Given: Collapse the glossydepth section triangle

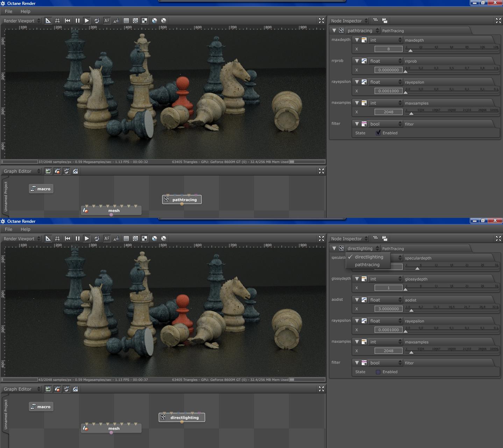Looking at the screenshot, I should tap(357, 279).
